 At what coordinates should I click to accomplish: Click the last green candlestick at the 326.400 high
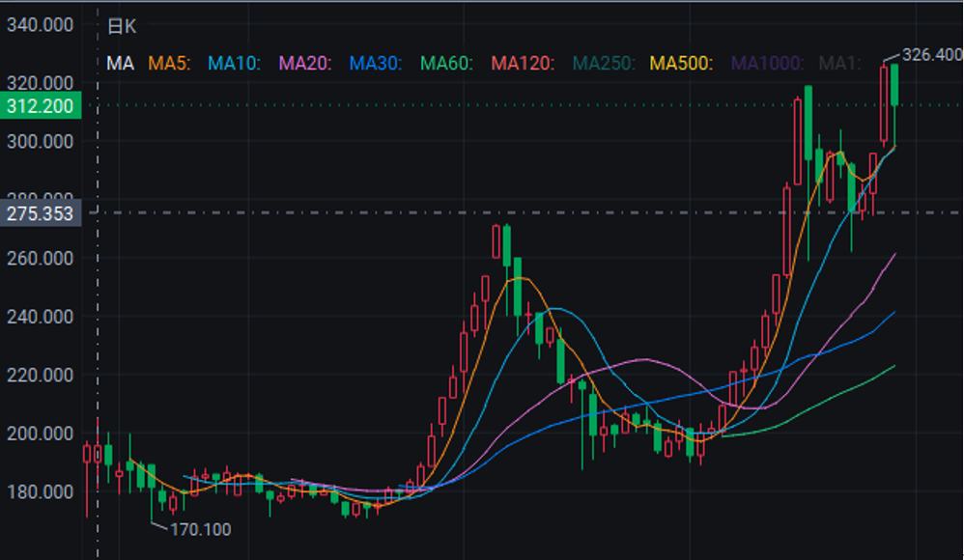895,85
